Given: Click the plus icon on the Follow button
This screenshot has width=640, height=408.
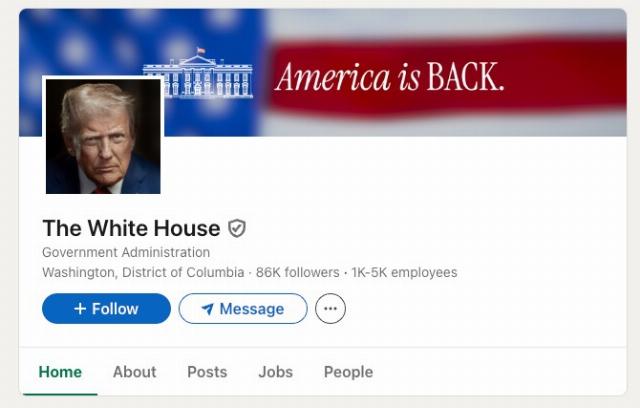Looking at the screenshot, I should tap(80, 308).
